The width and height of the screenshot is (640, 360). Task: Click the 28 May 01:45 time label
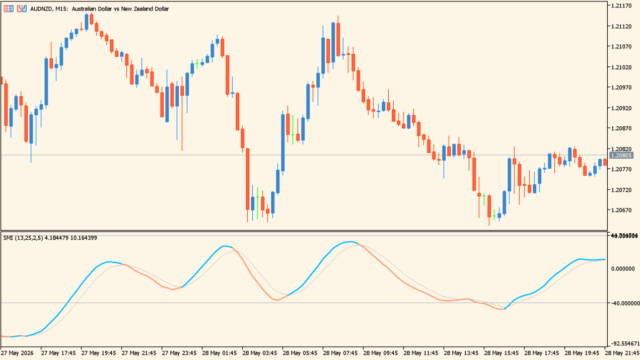coord(219,353)
